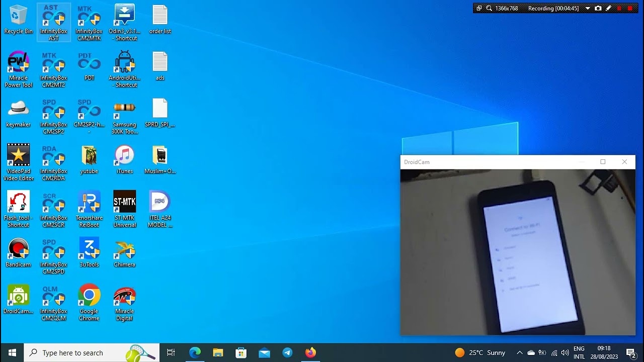Select Flash_tool shortcut icon

(18, 210)
